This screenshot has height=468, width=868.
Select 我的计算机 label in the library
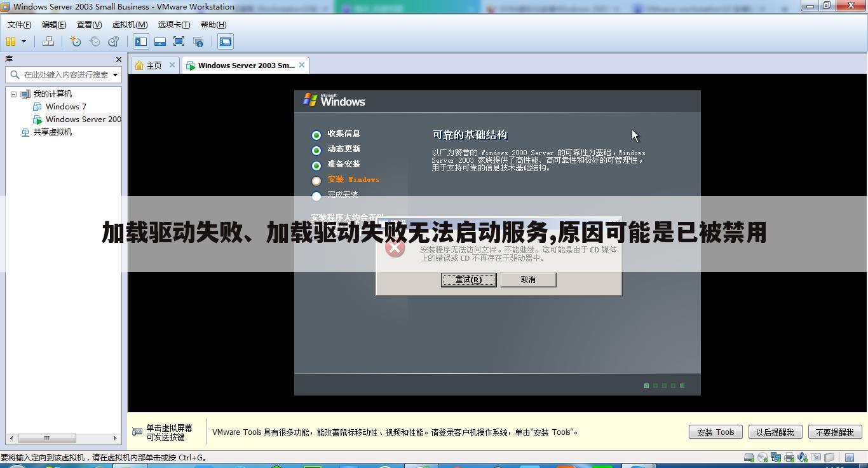click(53, 93)
